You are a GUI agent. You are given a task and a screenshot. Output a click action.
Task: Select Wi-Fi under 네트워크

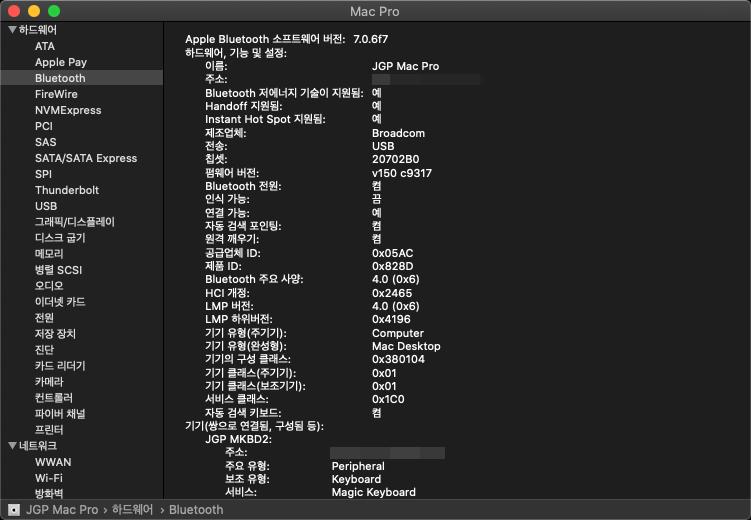point(49,478)
